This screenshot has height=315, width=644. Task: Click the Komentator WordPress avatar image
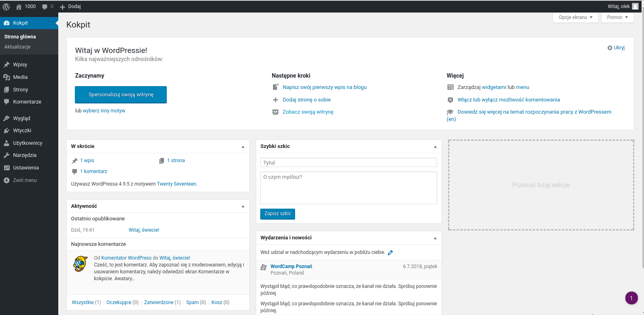(x=81, y=264)
